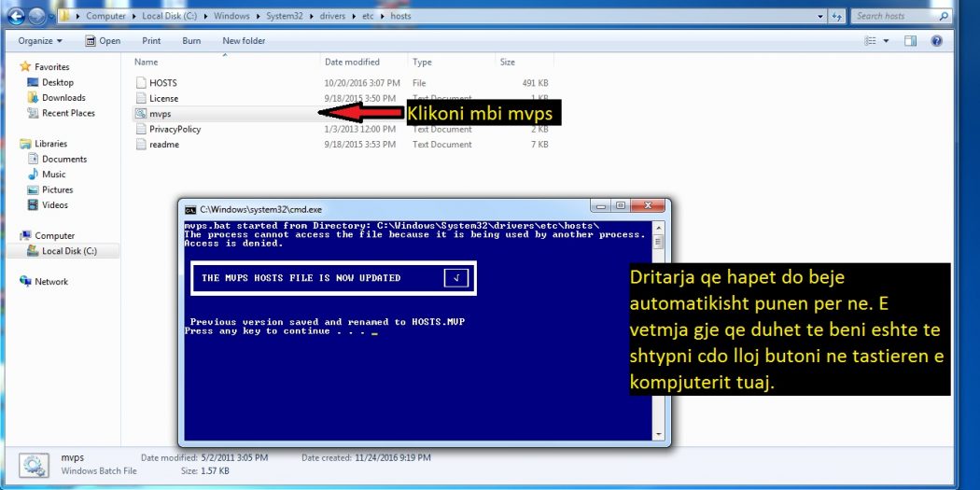The height and width of the screenshot is (490, 980).
Task: Click System32 in the address breadcrumb
Action: [285, 16]
